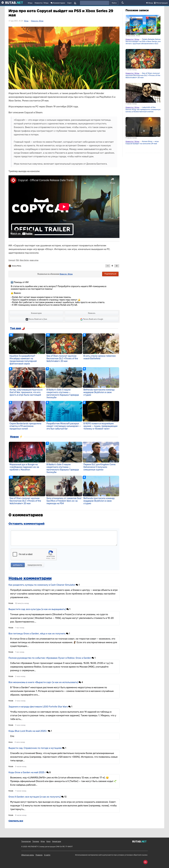
Task: Click the предпросмотр preview button
Action: coord(35,565)
